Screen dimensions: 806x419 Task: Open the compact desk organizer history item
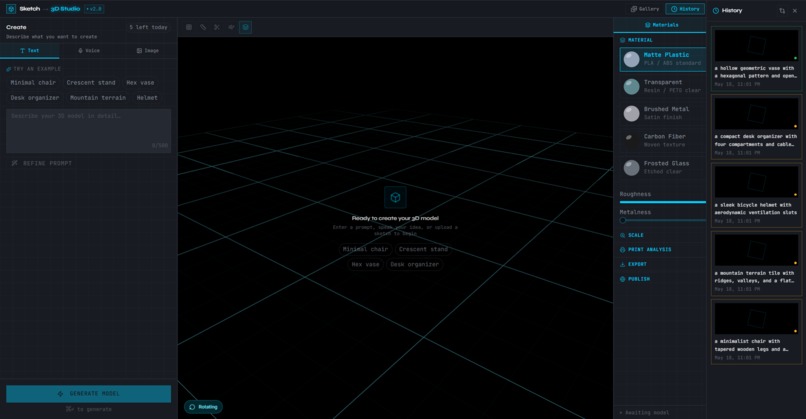coord(756,126)
